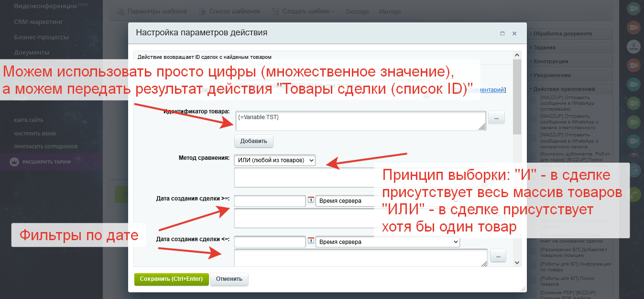Click the dialog resize grip corner
This screenshot has height=299, width=644.
point(523,288)
